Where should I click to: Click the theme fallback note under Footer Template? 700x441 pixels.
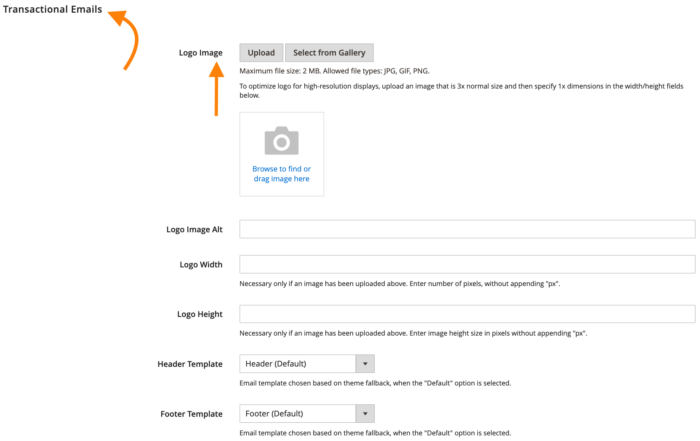pyautogui.click(x=375, y=433)
